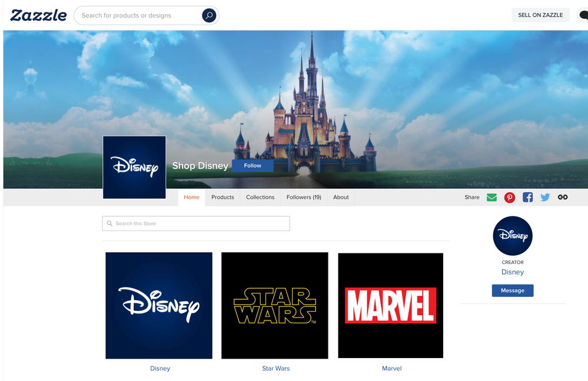Viewport: 588px width, 381px height.
Task: Click inside the Search this Store field
Action: (x=196, y=223)
